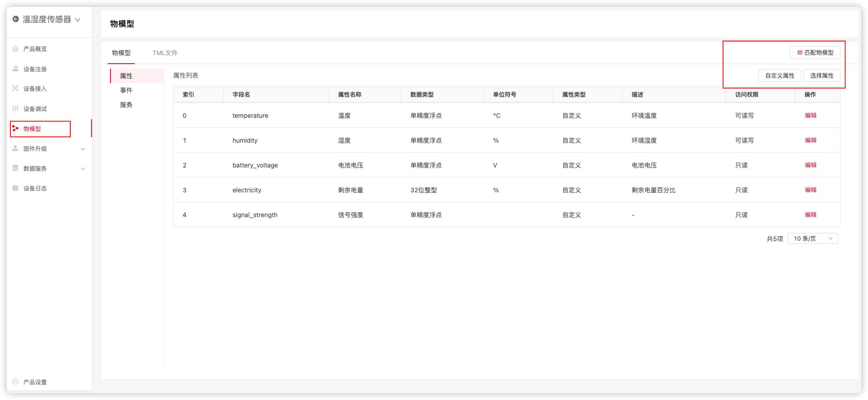Click the 产品设置 gear icon

pos(15,382)
